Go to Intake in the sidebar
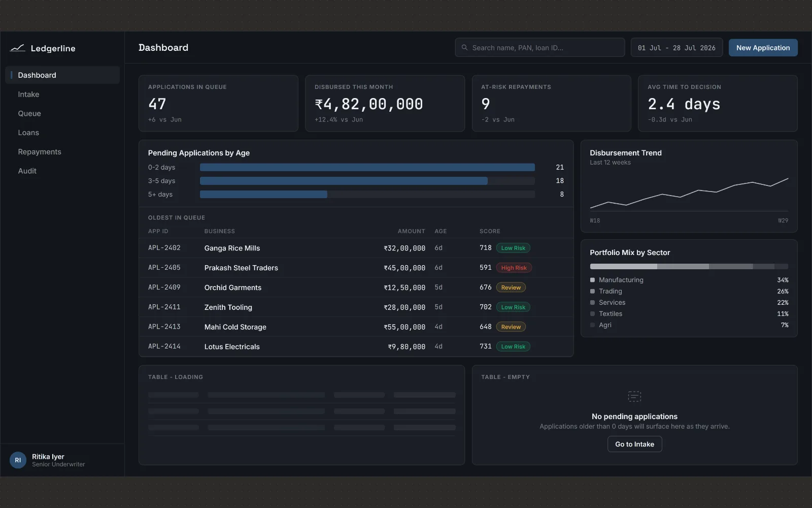Image resolution: width=812 pixels, height=508 pixels. [62, 94]
